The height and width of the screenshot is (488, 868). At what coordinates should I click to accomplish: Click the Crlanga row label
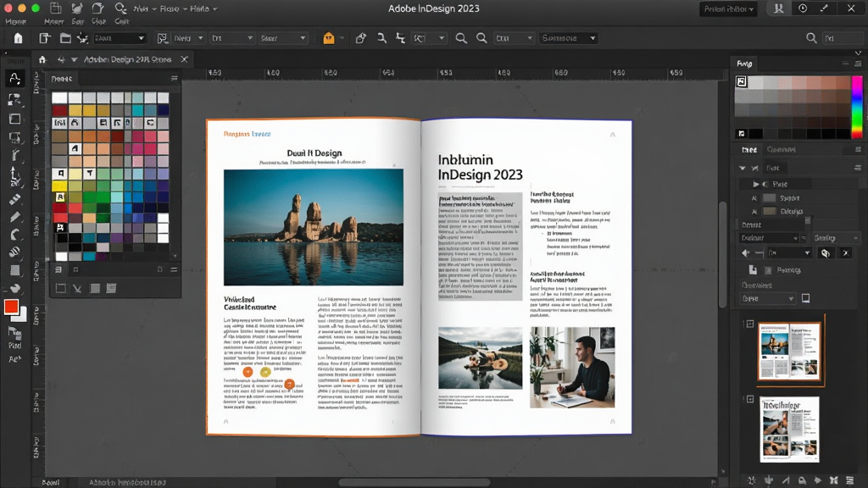pyautogui.click(x=792, y=211)
